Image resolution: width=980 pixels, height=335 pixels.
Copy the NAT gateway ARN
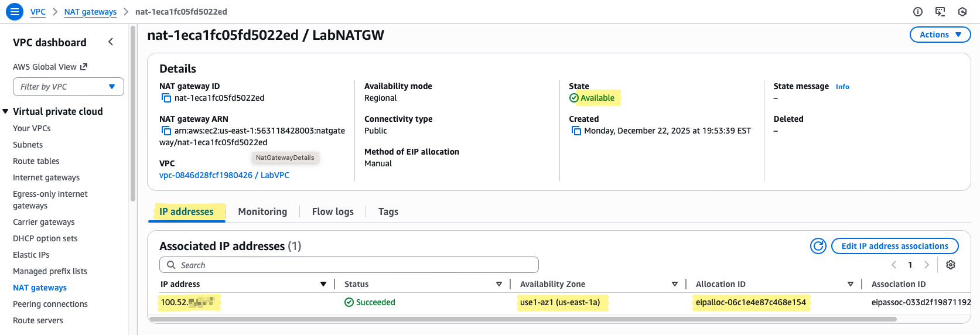pos(166,131)
